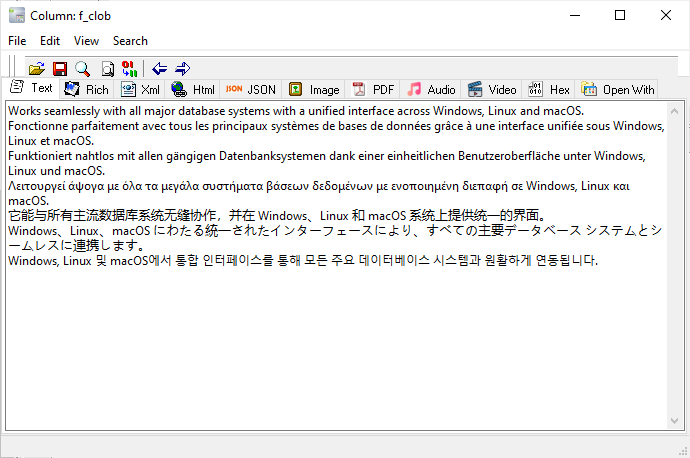Open the Edit menu
The image size is (690, 458).
pos(50,41)
